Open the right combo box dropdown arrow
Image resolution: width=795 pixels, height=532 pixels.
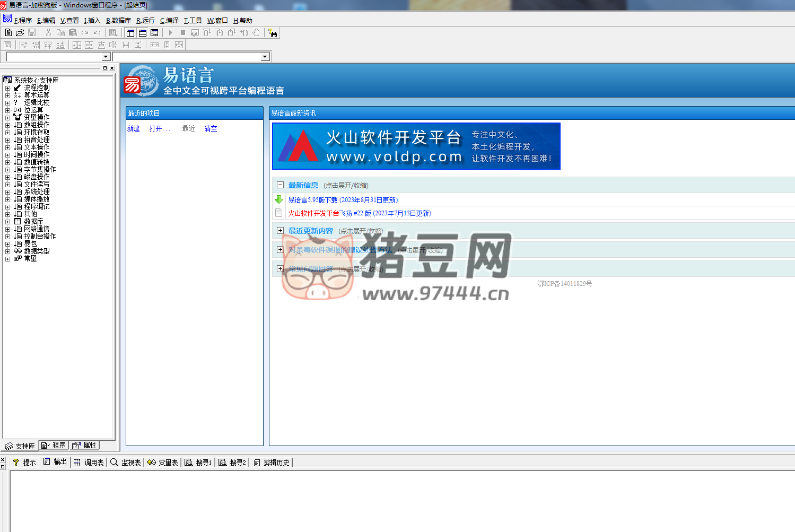(265, 57)
